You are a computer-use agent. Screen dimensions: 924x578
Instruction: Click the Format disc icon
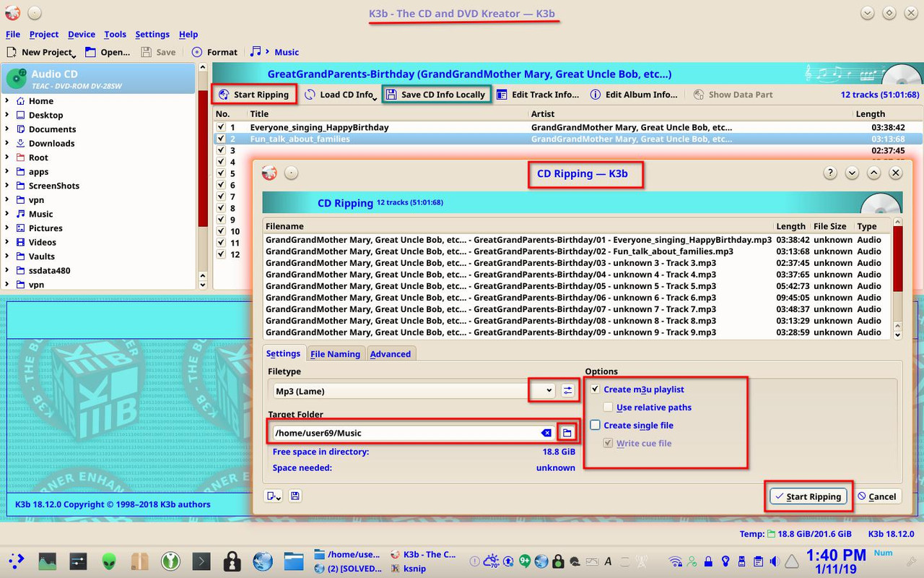(x=197, y=52)
